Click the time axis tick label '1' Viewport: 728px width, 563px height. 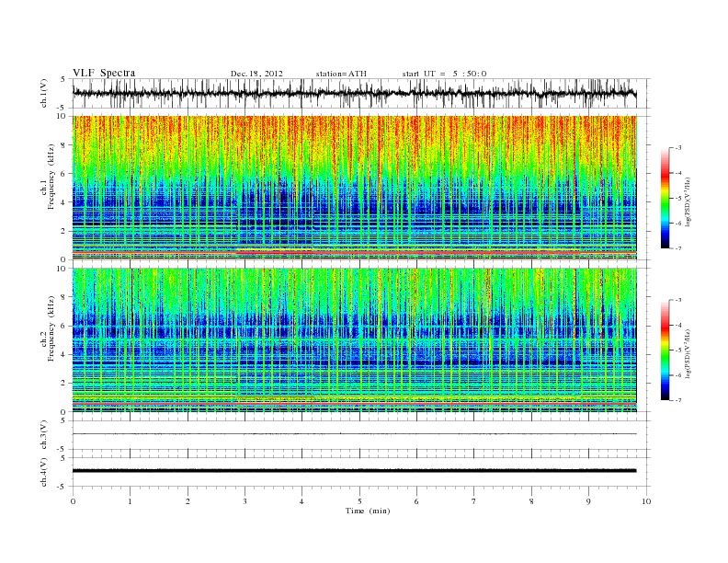coord(130,501)
